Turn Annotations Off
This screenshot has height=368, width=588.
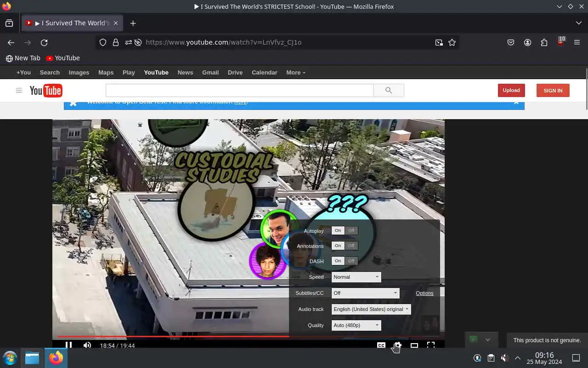click(x=351, y=246)
